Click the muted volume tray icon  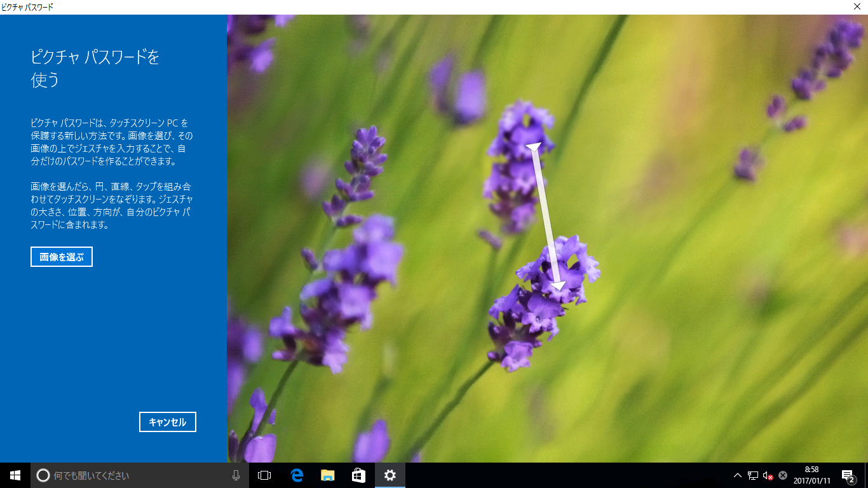768,475
